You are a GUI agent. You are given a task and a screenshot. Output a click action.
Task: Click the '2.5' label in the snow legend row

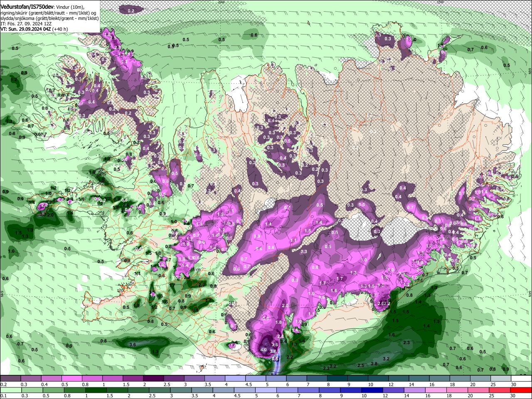(167, 384)
